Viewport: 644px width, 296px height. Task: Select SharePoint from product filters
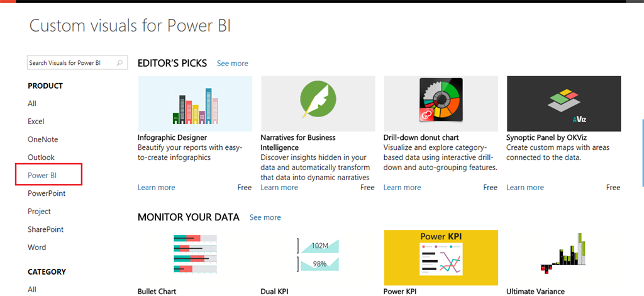point(45,229)
